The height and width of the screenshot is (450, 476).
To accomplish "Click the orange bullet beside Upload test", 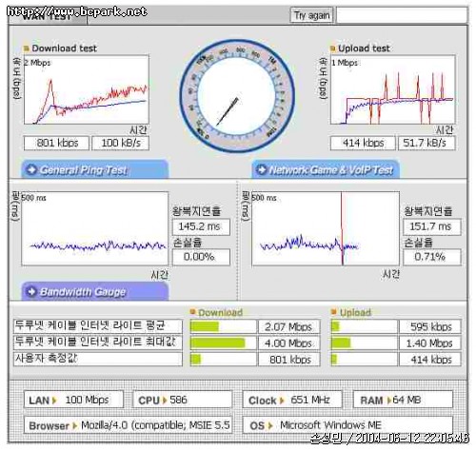I will point(333,49).
